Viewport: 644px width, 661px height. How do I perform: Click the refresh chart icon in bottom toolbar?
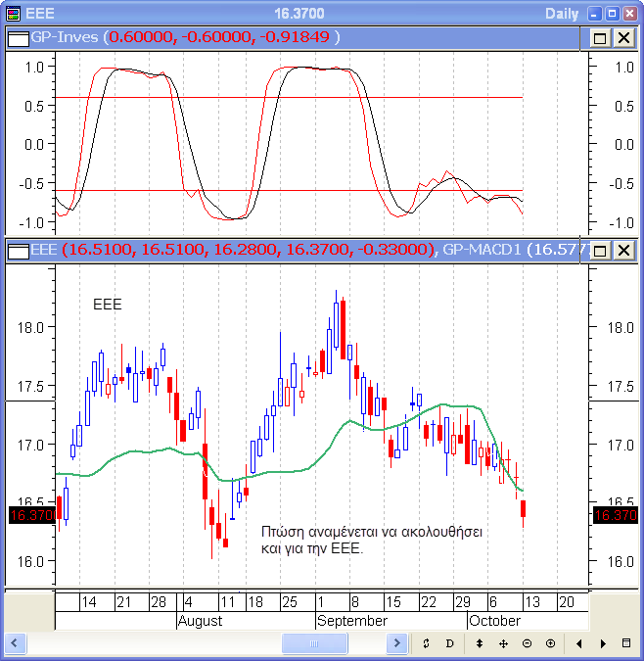tap(427, 643)
